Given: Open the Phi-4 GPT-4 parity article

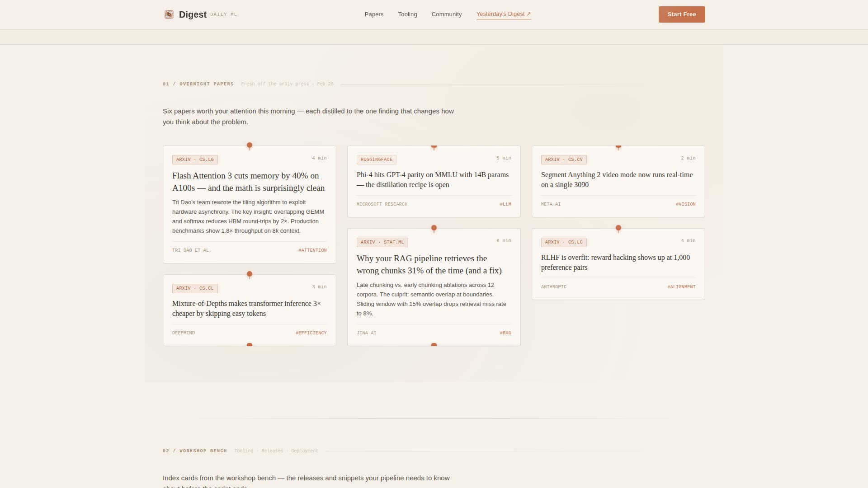Looking at the screenshot, I should pyautogui.click(x=432, y=180).
